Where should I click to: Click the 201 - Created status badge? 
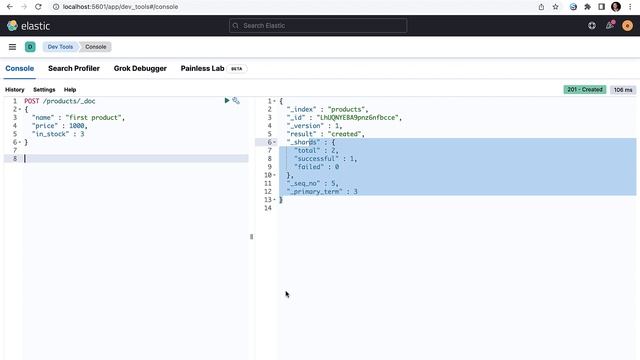pyautogui.click(x=585, y=90)
